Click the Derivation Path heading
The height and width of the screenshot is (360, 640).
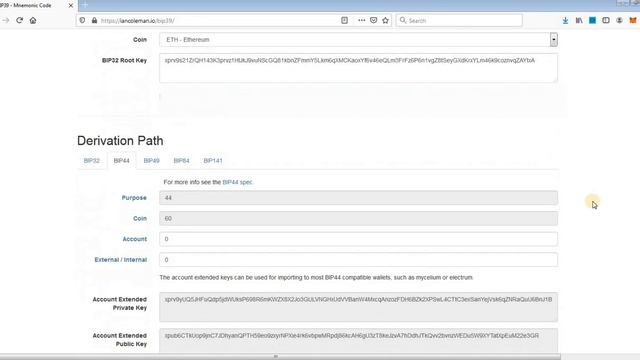[120, 141]
